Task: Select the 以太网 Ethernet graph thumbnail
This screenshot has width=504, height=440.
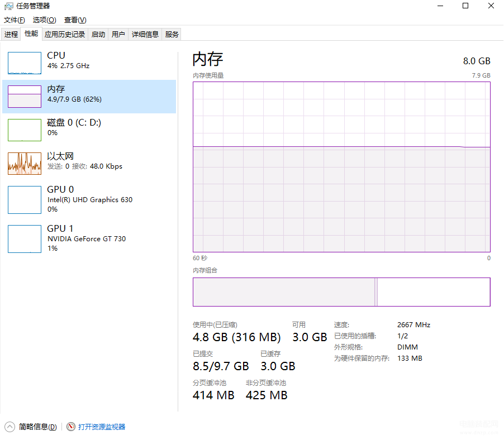Action: (x=25, y=164)
